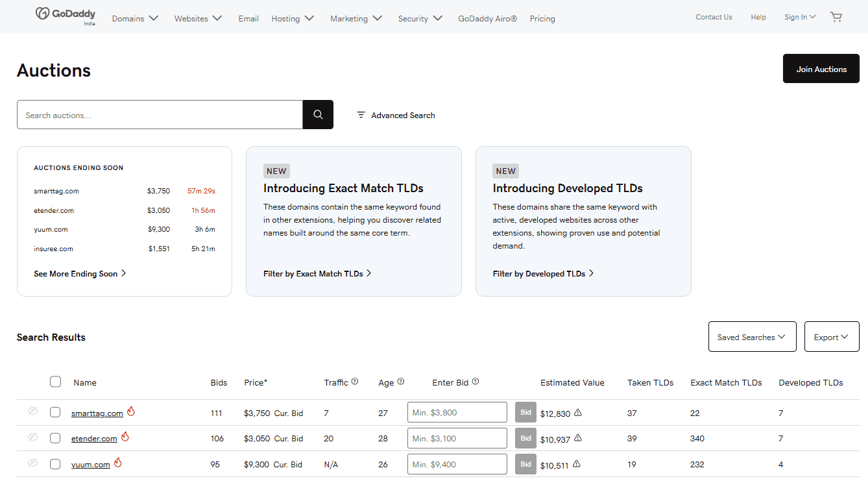This screenshot has width=868, height=479.
Task: Click the magnifying glass search button
Action: 318,115
